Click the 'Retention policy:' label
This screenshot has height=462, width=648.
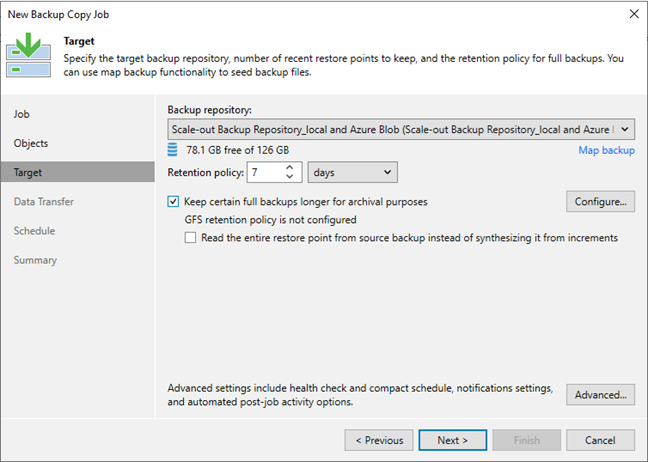point(205,172)
